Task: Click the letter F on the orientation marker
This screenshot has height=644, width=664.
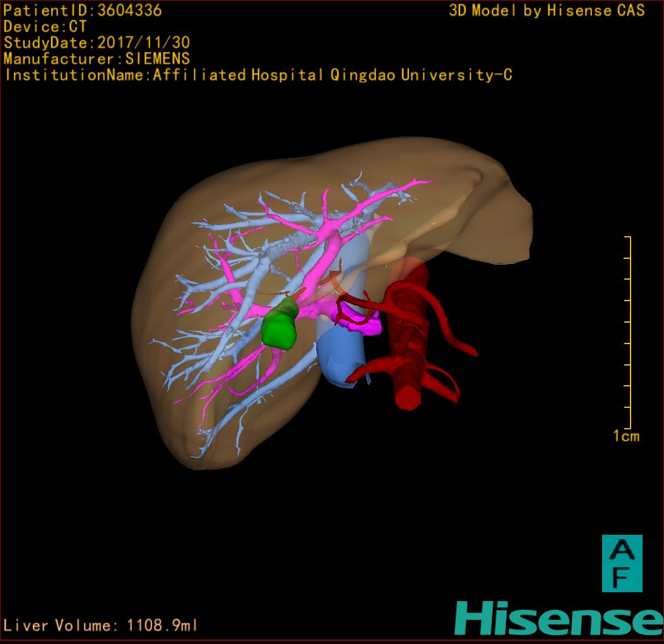Action: (x=622, y=576)
